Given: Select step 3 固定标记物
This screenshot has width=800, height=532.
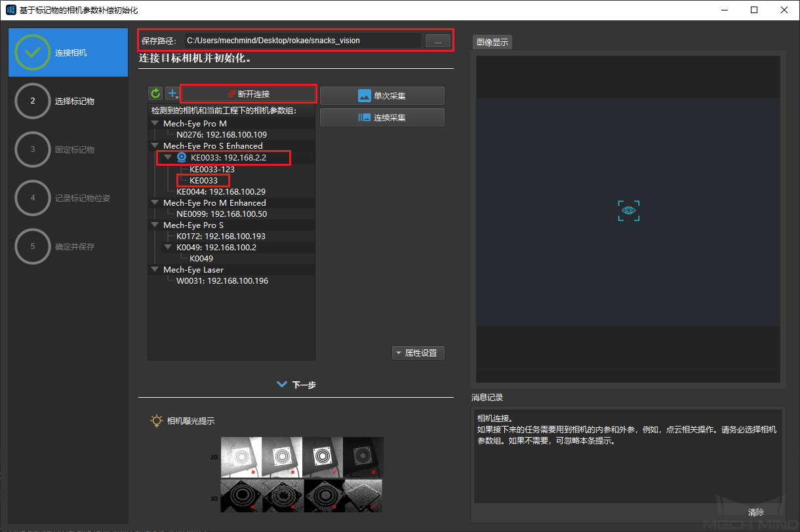Looking at the screenshot, I should coord(68,149).
